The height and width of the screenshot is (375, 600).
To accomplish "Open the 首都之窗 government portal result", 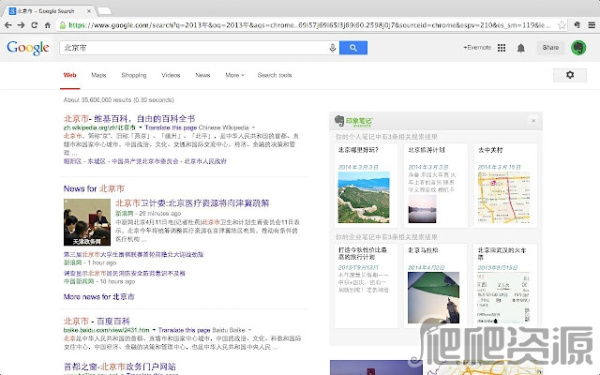I will [x=120, y=367].
